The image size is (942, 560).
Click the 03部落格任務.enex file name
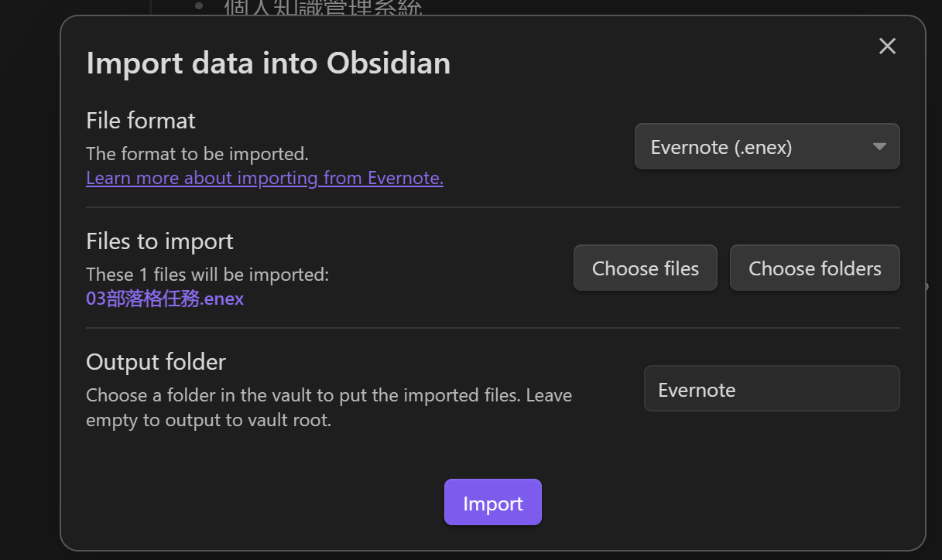click(165, 299)
